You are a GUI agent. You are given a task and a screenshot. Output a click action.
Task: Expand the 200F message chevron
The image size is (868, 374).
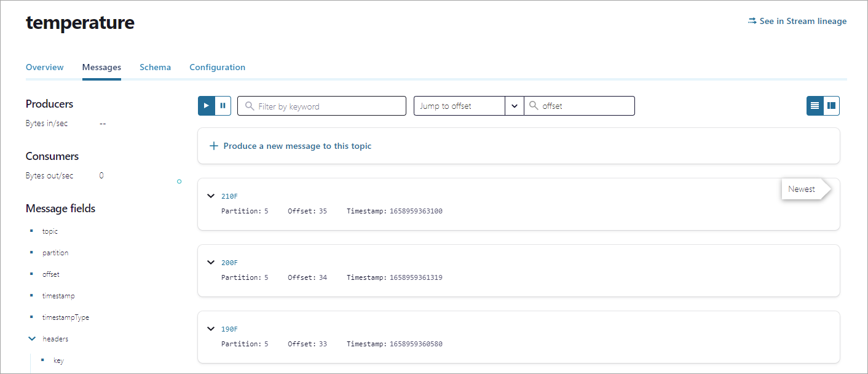pos(211,263)
